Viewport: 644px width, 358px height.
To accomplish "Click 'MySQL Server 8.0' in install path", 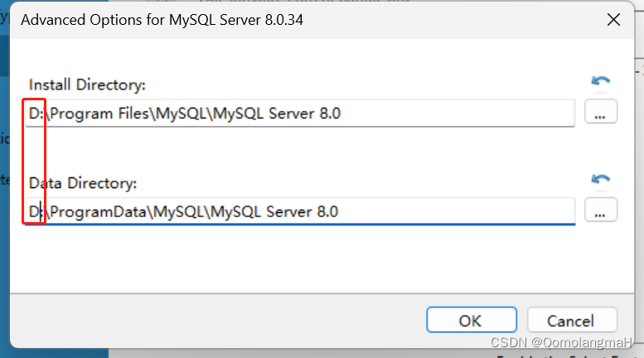I will (x=277, y=114).
